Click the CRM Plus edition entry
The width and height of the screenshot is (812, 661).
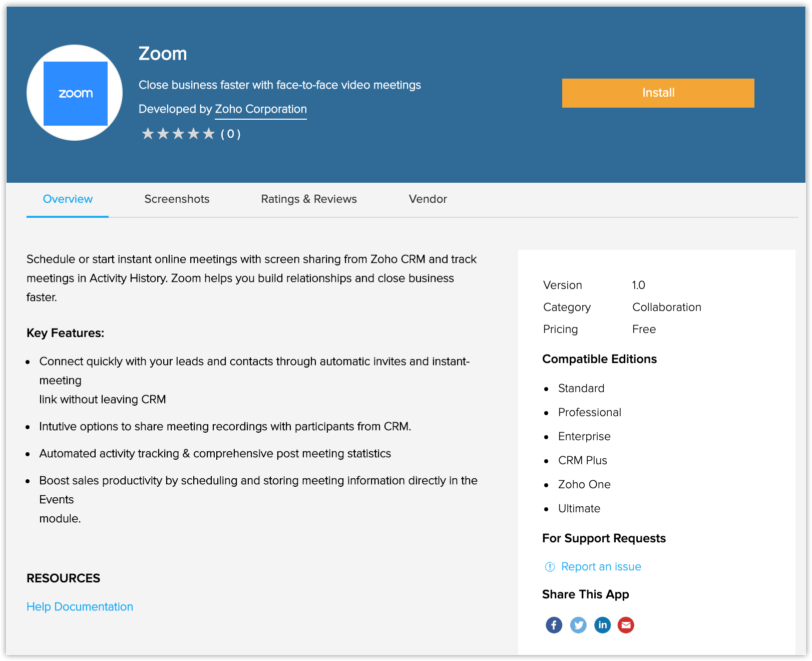583,461
